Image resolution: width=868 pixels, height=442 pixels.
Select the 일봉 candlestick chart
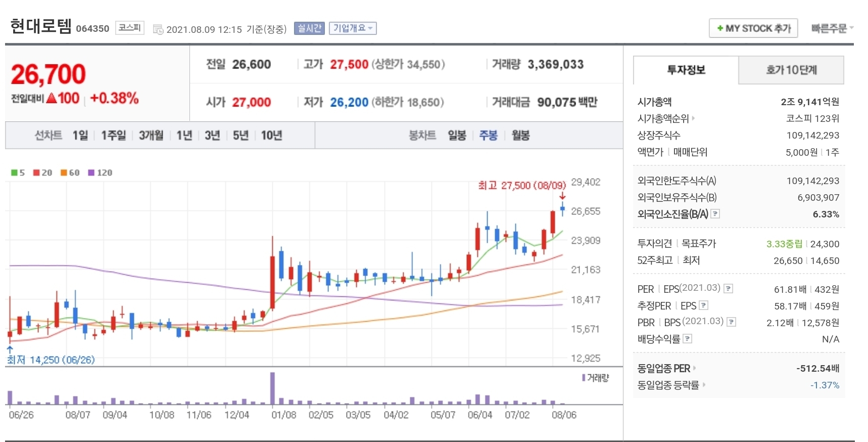click(457, 135)
